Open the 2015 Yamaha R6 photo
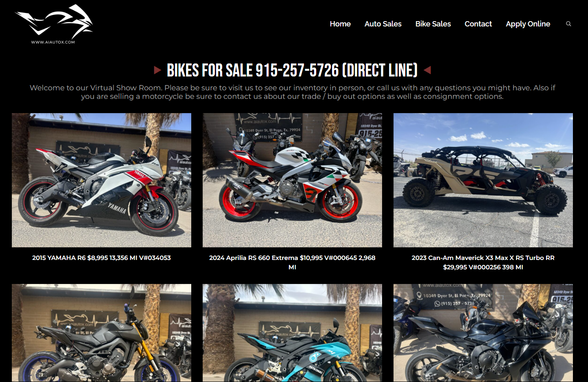This screenshot has width=588, height=382. pyautogui.click(x=101, y=180)
